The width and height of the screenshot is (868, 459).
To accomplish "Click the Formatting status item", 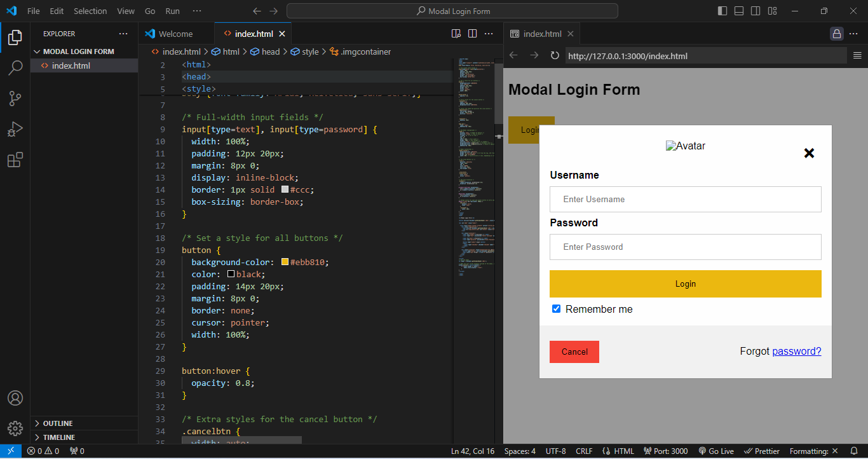I will click(x=814, y=451).
